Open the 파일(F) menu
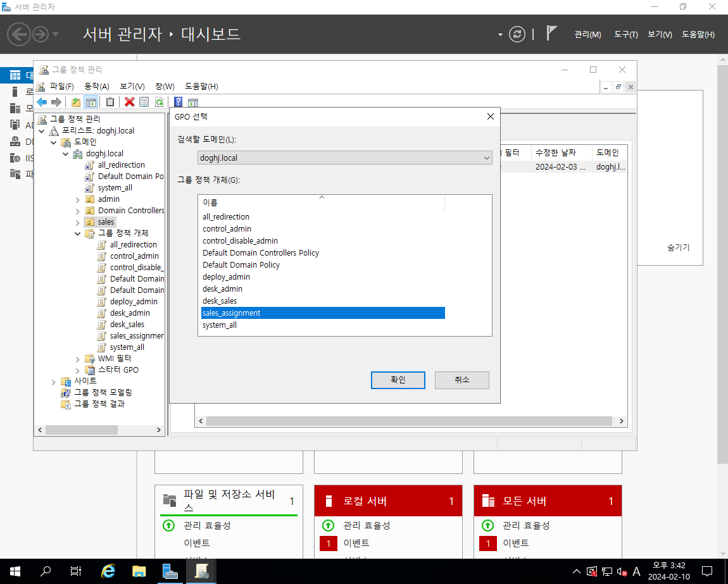The height and width of the screenshot is (584, 728). 62,86
